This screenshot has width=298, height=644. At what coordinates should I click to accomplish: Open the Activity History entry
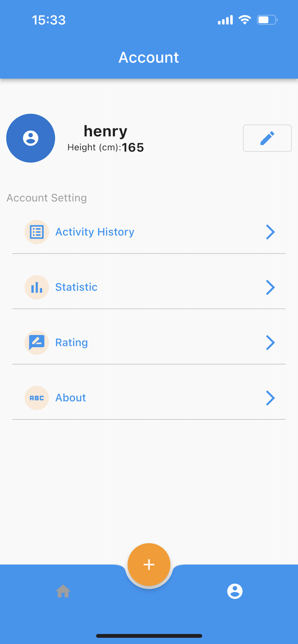[x=95, y=232]
